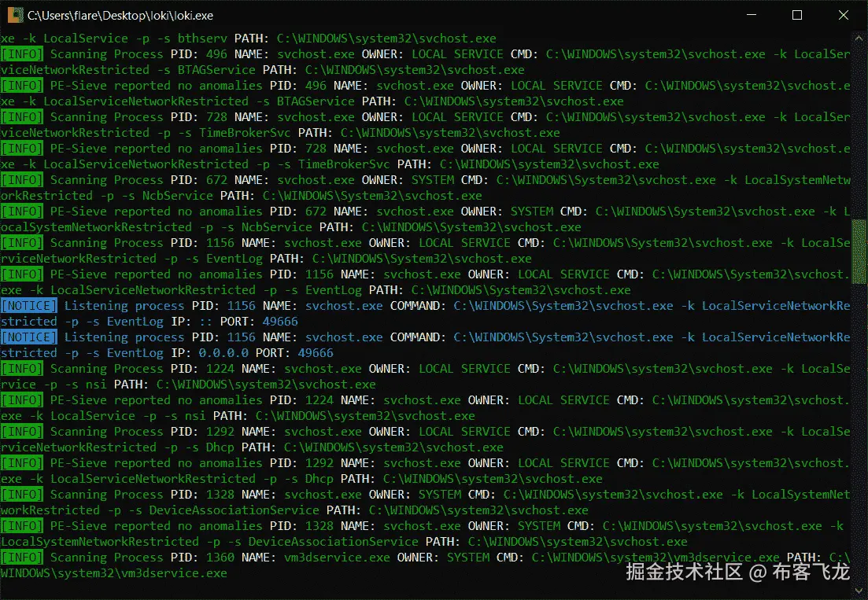Click the close button of the console window

click(x=843, y=14)
